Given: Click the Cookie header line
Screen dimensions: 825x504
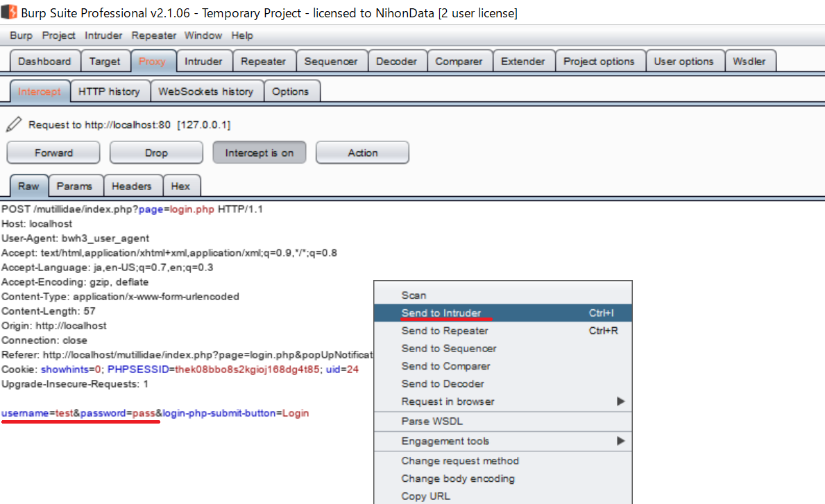Looking at the screenshot, I should tap(180, 370).
